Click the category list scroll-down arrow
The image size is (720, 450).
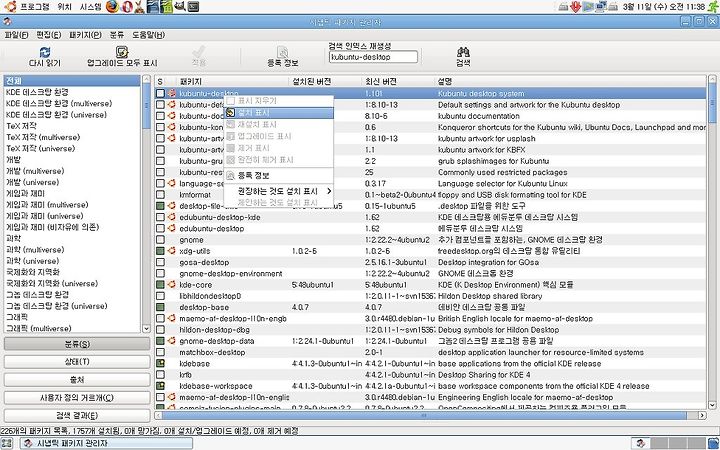146,329
